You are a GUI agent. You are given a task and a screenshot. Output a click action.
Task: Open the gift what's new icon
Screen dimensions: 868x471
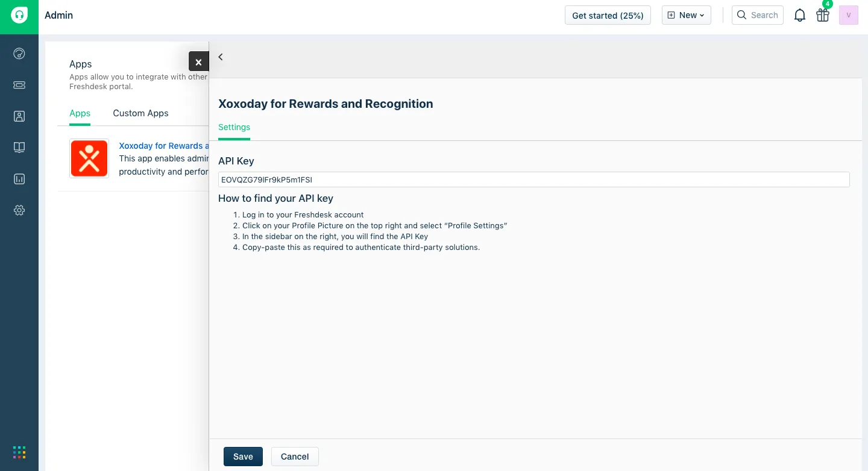tap(823, 16)
